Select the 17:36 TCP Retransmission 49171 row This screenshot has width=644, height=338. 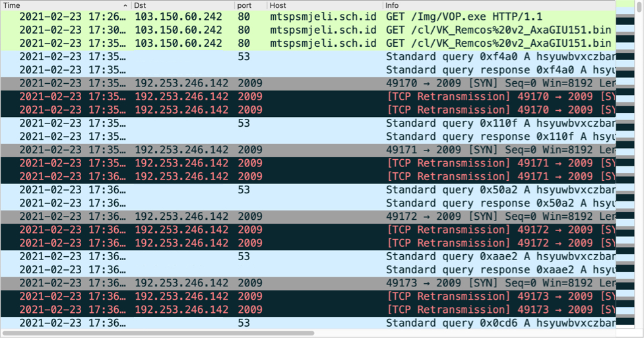click(x=308, y=177)
